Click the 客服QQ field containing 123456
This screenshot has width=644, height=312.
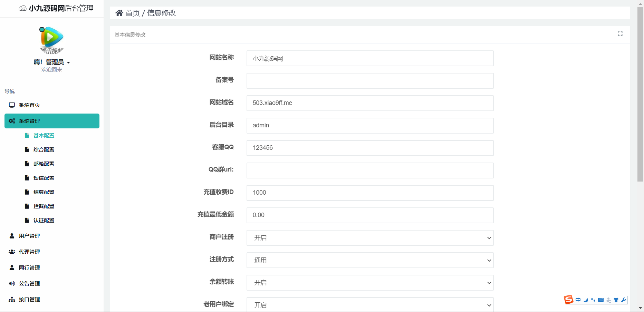point(370,148)
